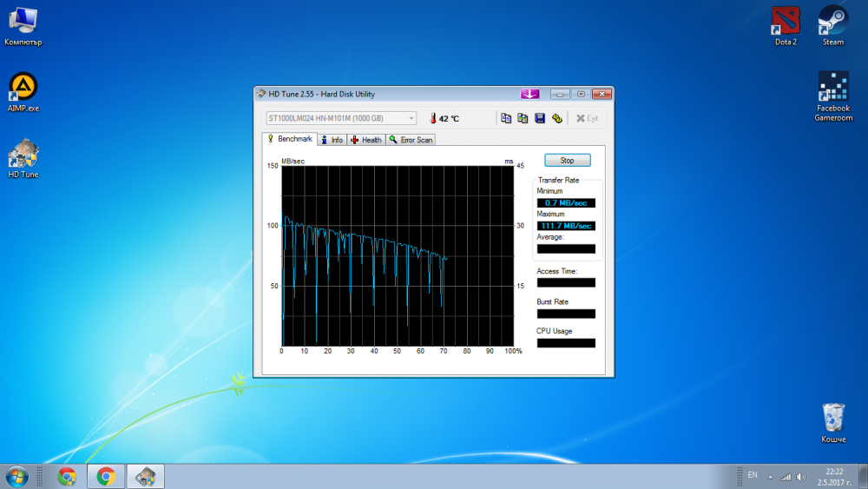
Task: Stop the running benchmark
Action: pyautogui.click(x=568, y=160)
